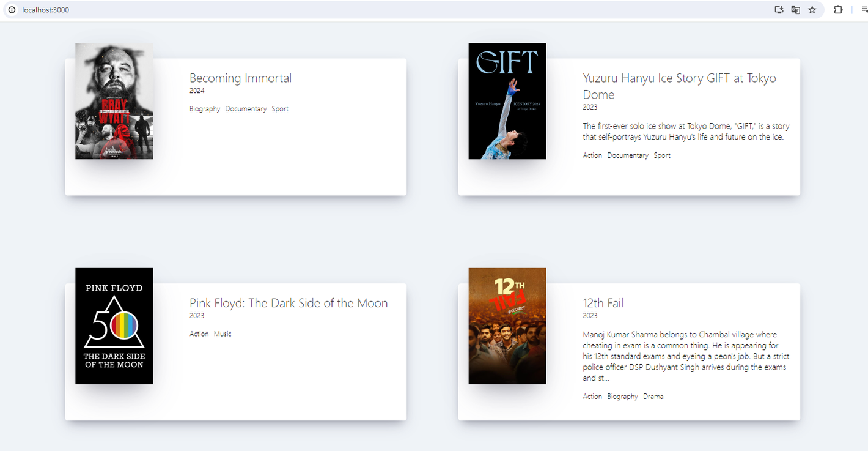868x451 pixels.
Task: Select the 2023 year under 12th Fail
Action: [590, 316]
